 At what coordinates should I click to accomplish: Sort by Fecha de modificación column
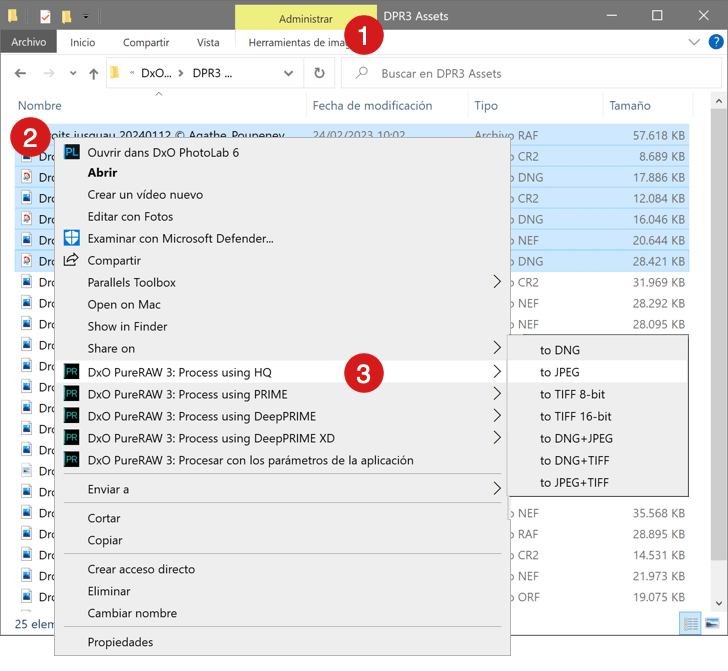372,106
